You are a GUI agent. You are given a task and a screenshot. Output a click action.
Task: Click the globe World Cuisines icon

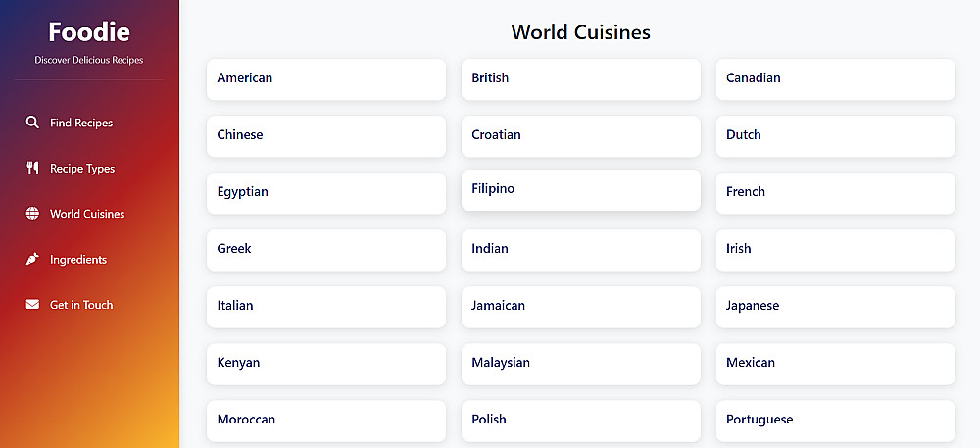coord(32,214)
